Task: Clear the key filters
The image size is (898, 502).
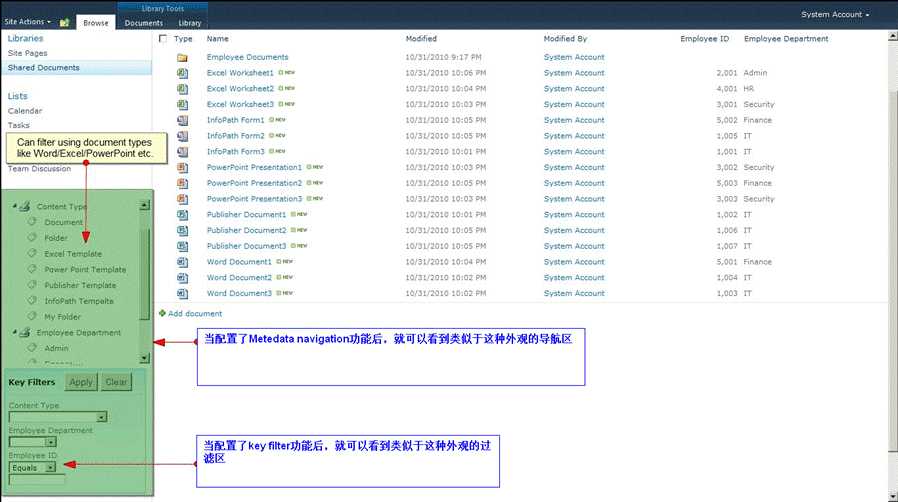Action: pos(116,382)
